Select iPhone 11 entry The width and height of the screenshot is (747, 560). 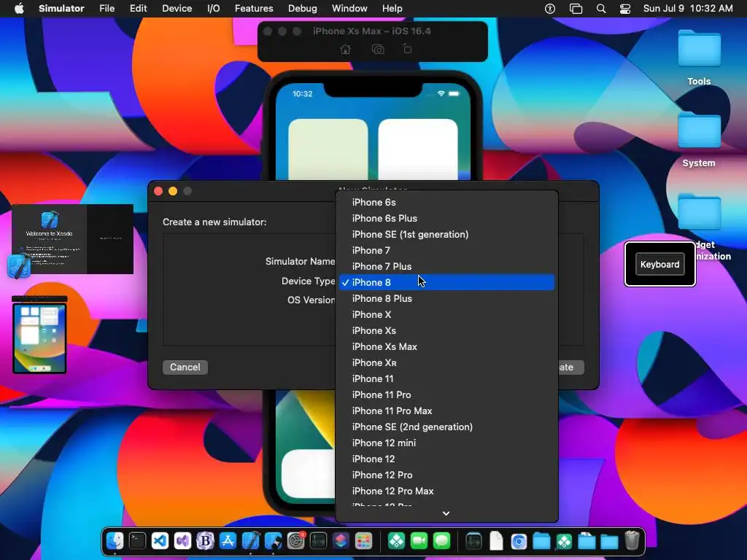(x=446, y=378)
